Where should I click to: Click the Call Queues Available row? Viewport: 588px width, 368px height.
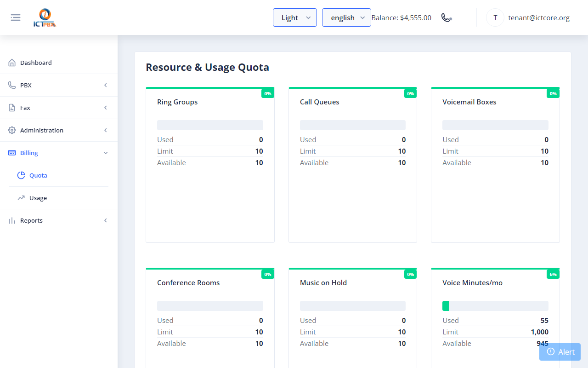pos(353,162)
